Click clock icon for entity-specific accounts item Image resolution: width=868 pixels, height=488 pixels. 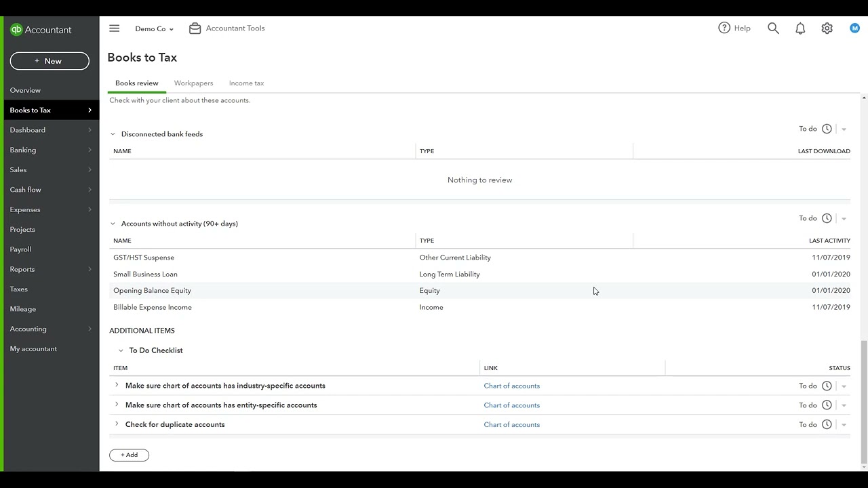(x=827, y=405)
